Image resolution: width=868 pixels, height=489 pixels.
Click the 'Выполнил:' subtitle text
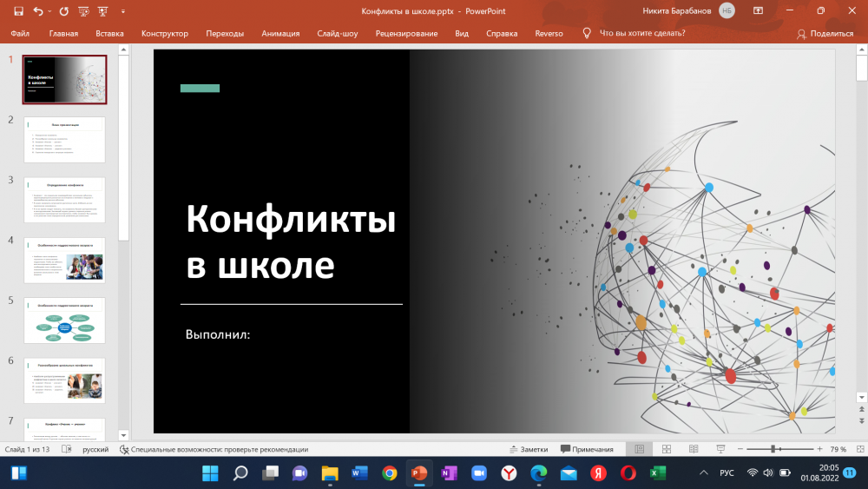click(x=218, y=334)
